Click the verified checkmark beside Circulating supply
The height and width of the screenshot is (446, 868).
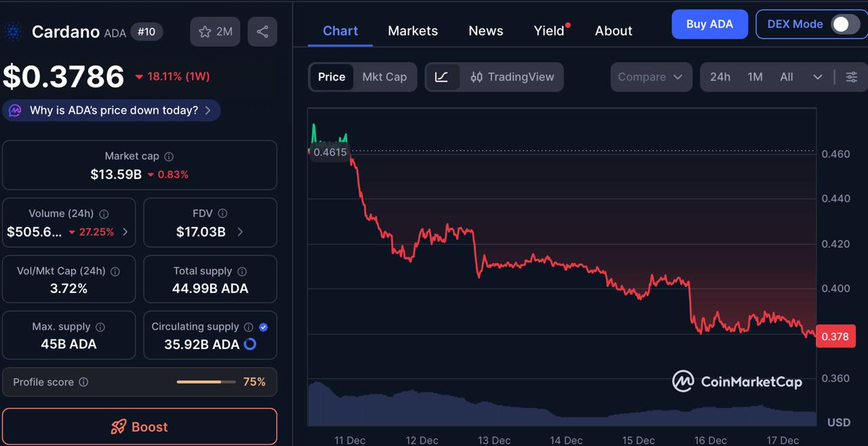pyautogui.click(x=263, y=327)
